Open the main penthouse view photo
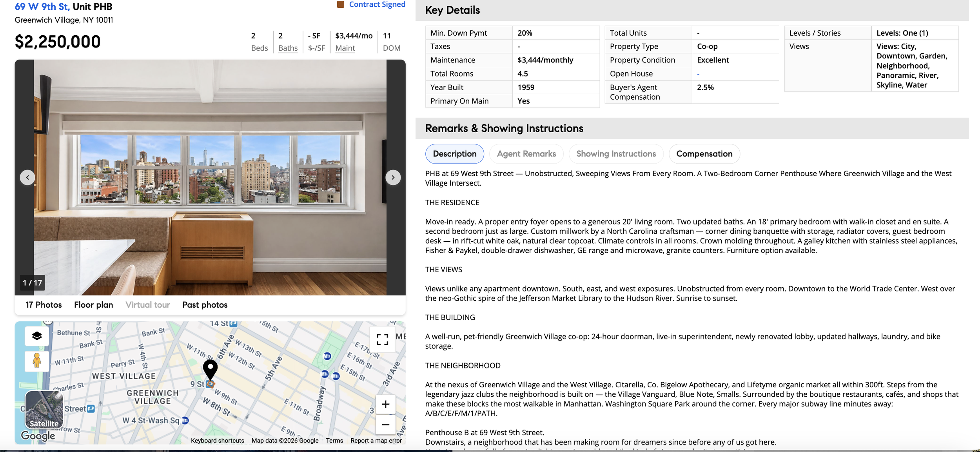This screenshot has width=980, height=452. [x=210, y=177]
